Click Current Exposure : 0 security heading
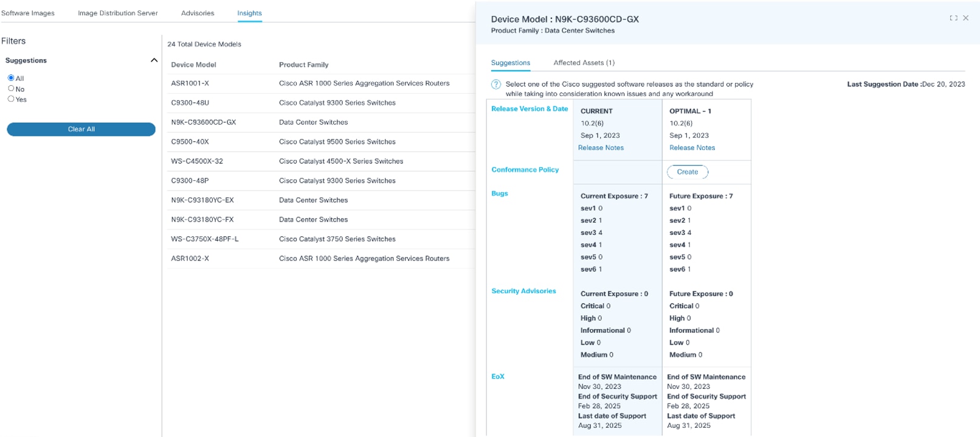The width and height of the screenshot is (980, 437). tap(614, 294)
